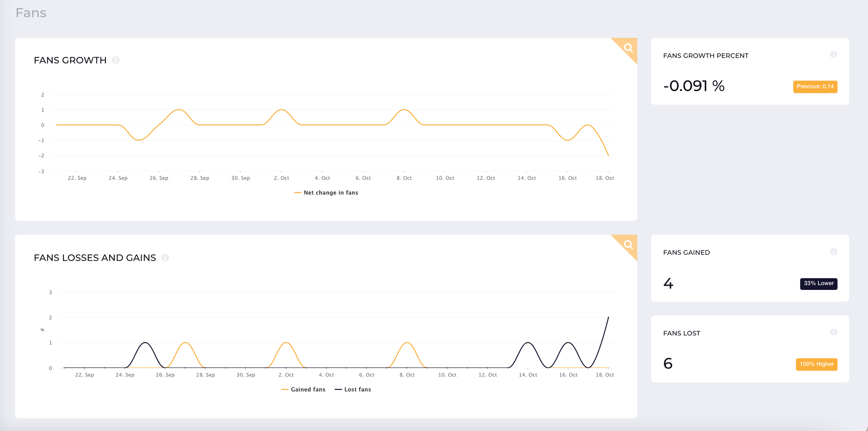Toggle Net change in fans legend
The width and height of the screenshot is (868, 431).
(326, 193)
